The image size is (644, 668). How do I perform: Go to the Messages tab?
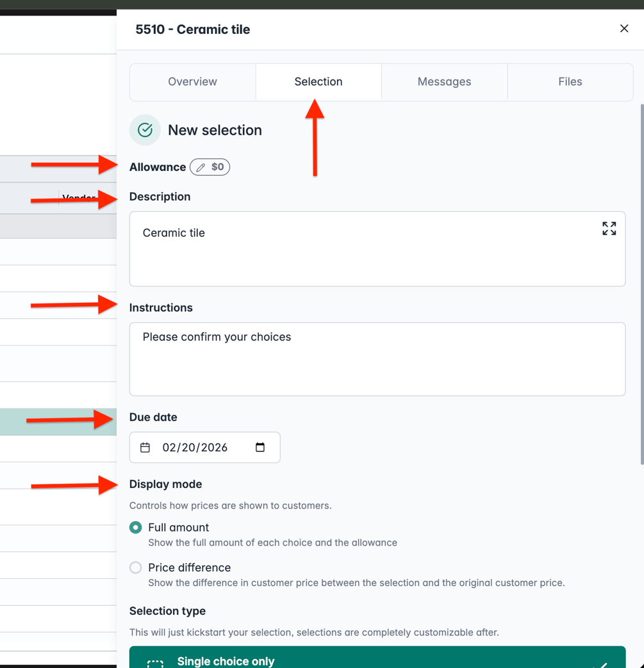click(444, 81)
